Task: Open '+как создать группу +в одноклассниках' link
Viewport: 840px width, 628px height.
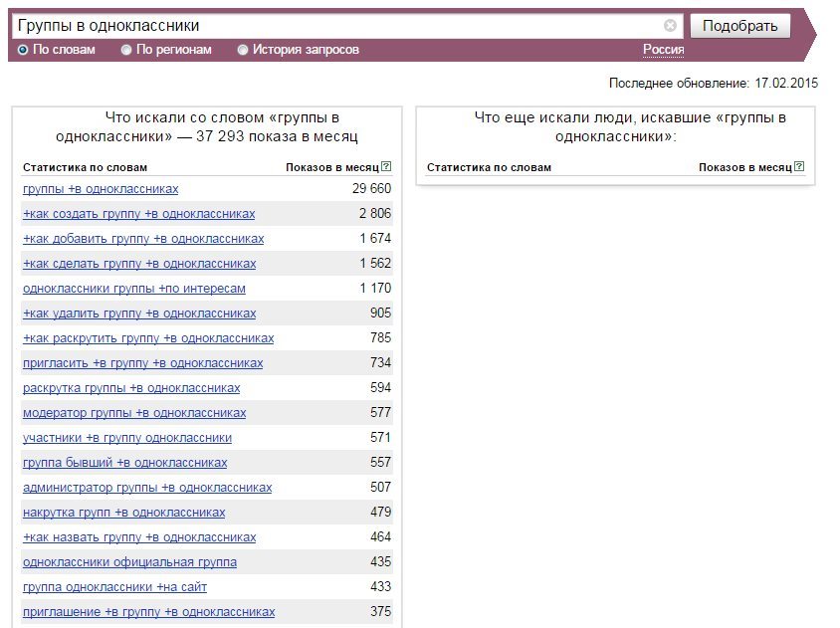Action: (138, 214)
